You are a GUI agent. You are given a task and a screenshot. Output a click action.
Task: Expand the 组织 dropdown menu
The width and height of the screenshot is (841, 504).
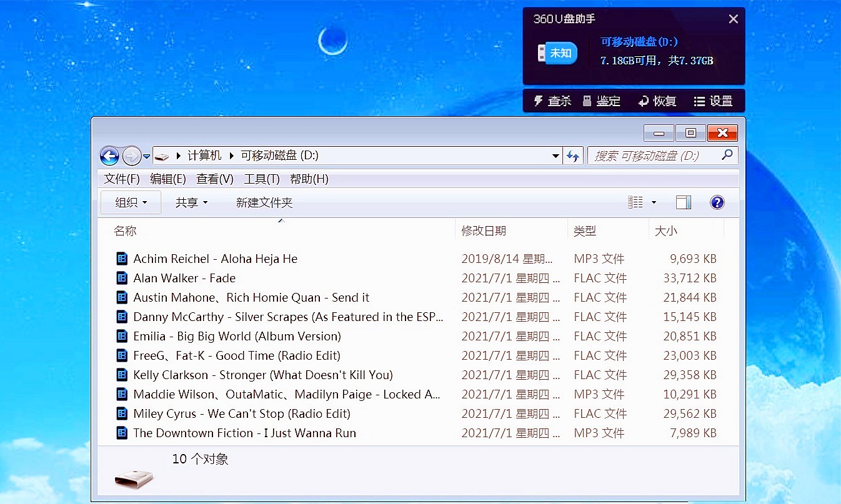[x=131, y=202]
